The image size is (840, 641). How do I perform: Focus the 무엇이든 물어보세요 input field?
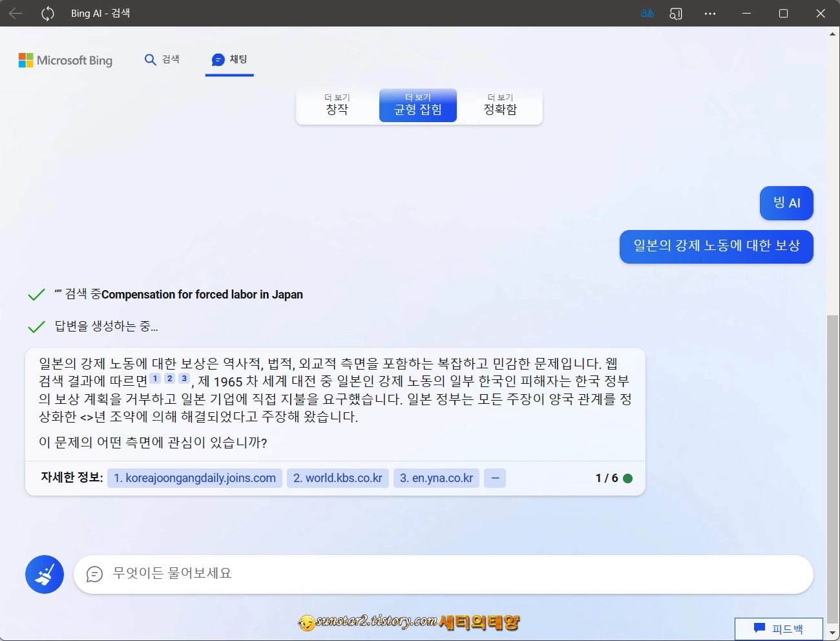click(443, 574)
